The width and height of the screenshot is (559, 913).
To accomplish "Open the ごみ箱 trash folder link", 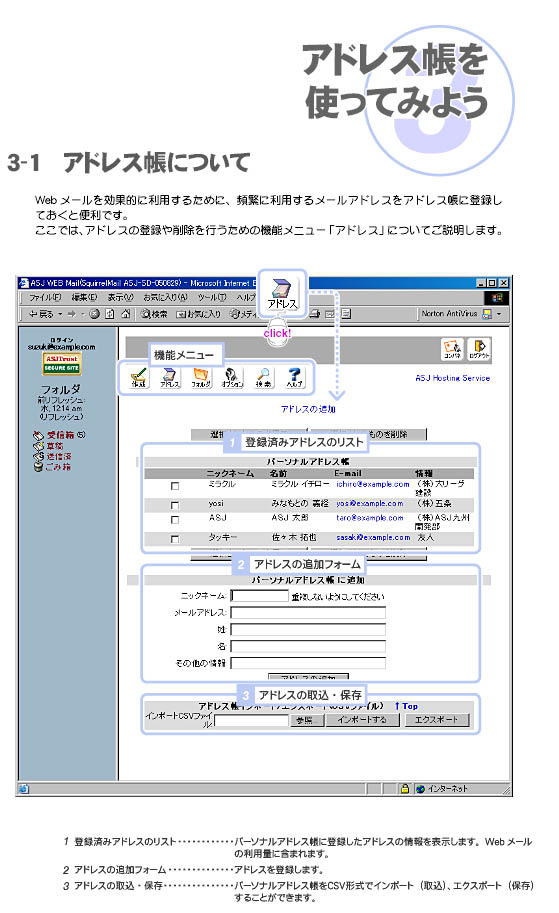I will pyautogui.click(x=58, y=467).
